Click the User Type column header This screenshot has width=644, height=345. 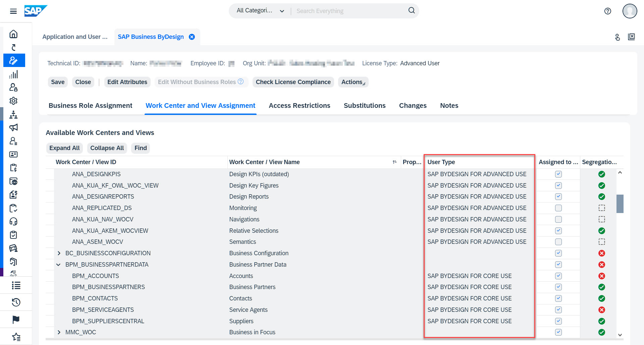click(x=479, y=162)
